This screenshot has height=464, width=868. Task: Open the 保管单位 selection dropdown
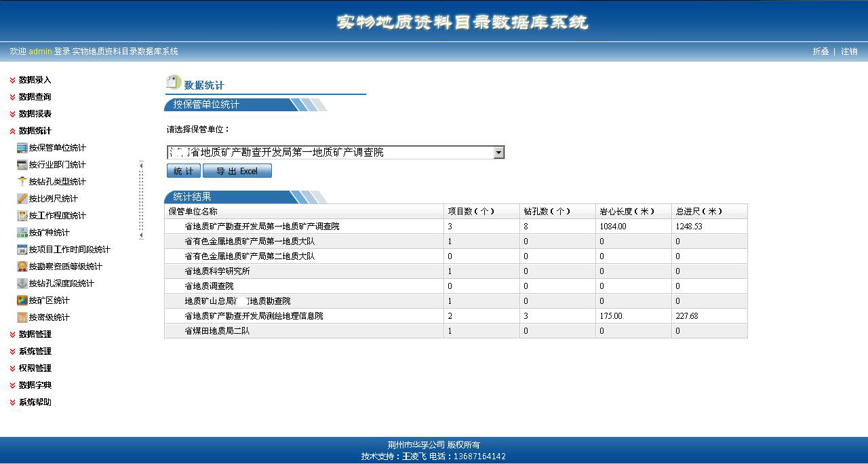(499, 151)
